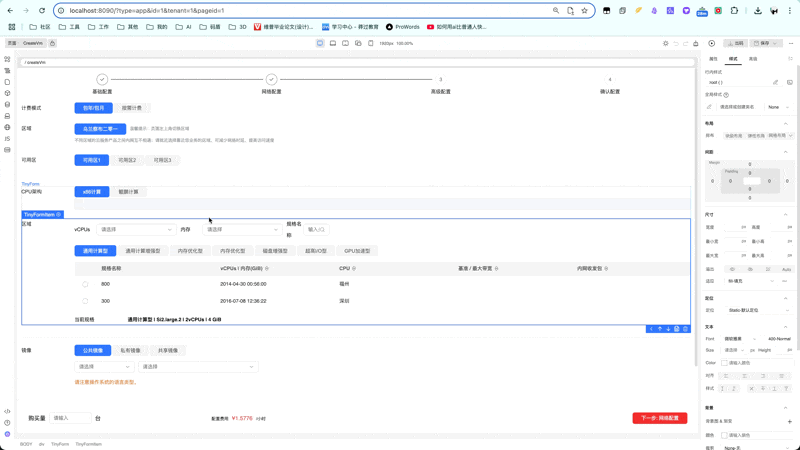Click the undo arrow in designer toolbar
This screenshot has height=450, width=800.
[x=676, y=43]
